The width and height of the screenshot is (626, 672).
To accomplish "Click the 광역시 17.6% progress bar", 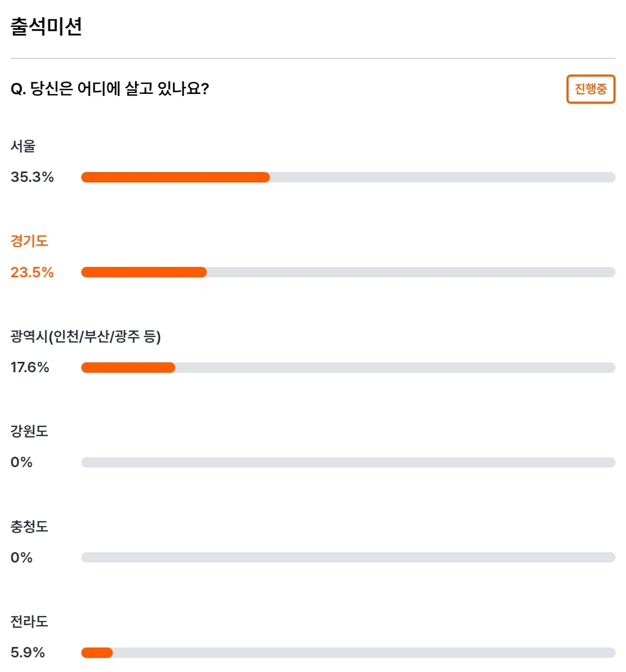I will pos(348,368).
